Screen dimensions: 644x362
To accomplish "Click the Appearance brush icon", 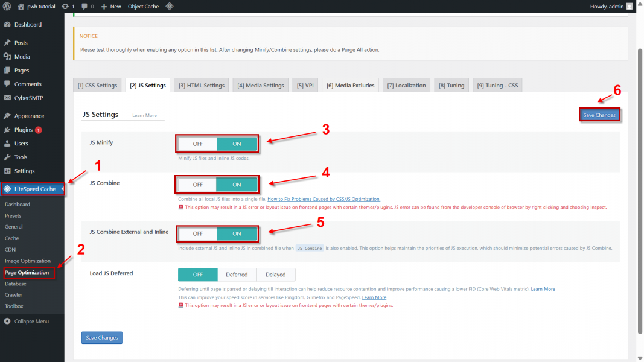I will coord(7,116).
